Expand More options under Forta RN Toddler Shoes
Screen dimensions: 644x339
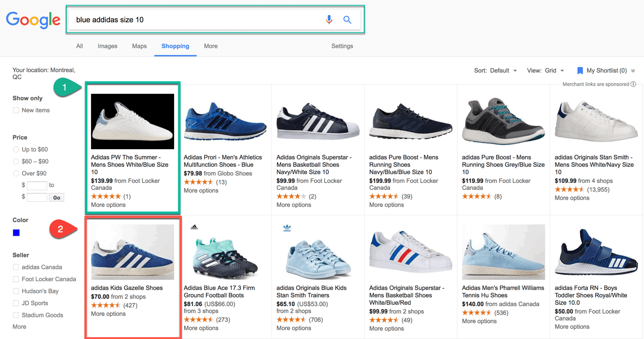point(572,327)
